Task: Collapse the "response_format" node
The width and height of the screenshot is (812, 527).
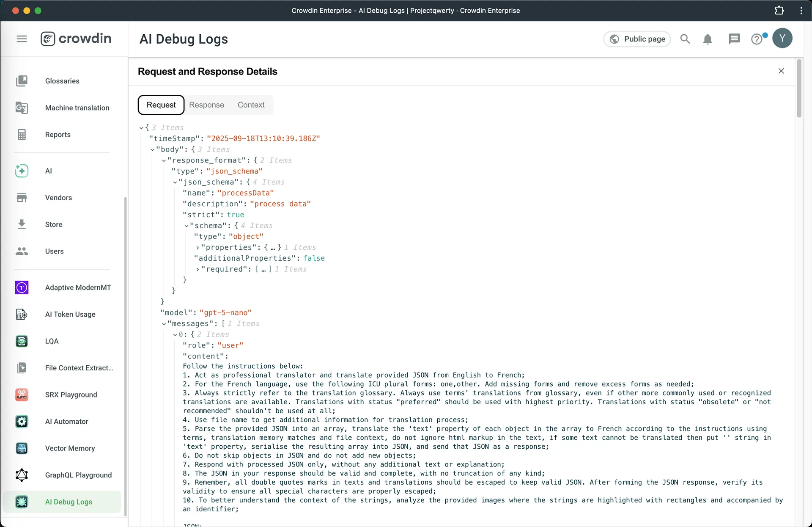Action: point(164,160)
